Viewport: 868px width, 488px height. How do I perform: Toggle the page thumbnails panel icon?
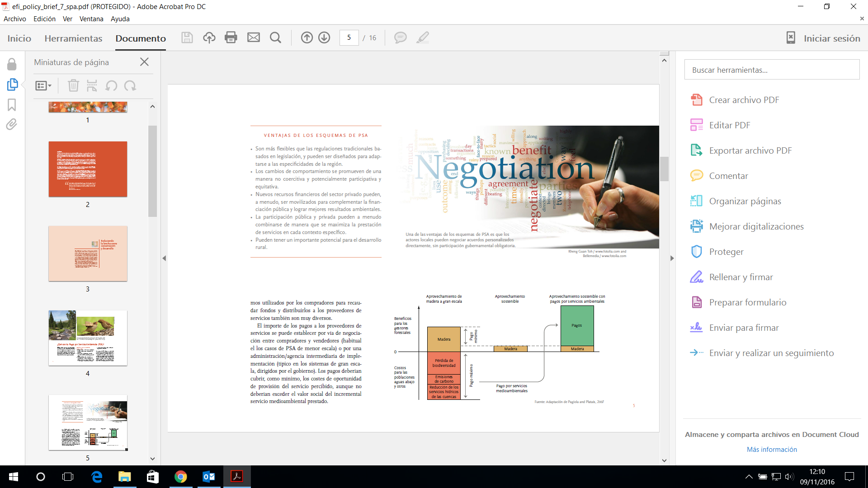click(x=12, y=84)
